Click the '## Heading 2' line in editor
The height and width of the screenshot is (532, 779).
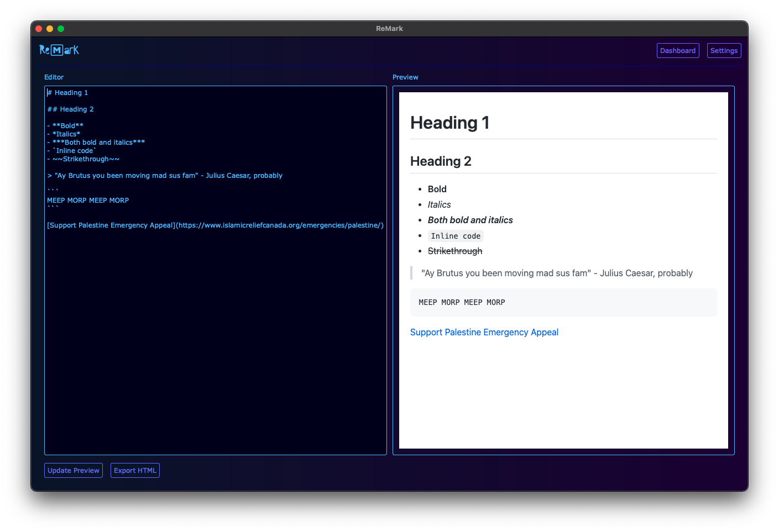point(71,109)
